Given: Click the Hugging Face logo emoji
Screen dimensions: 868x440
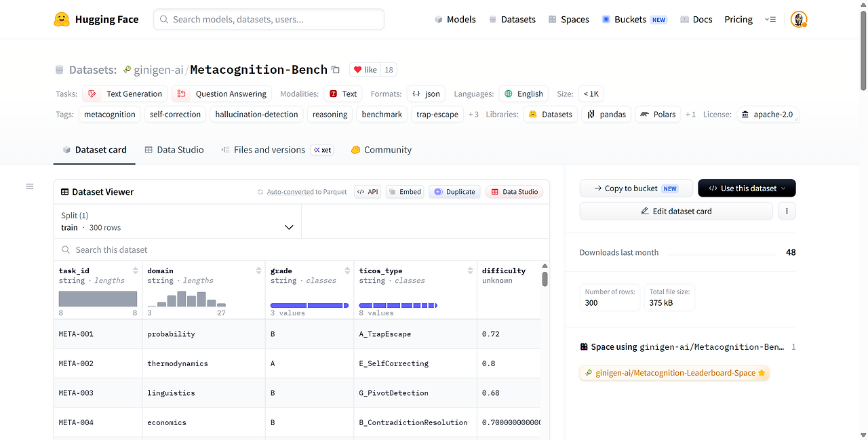Looking at the screenshot, I should click(x=62, y=20).
